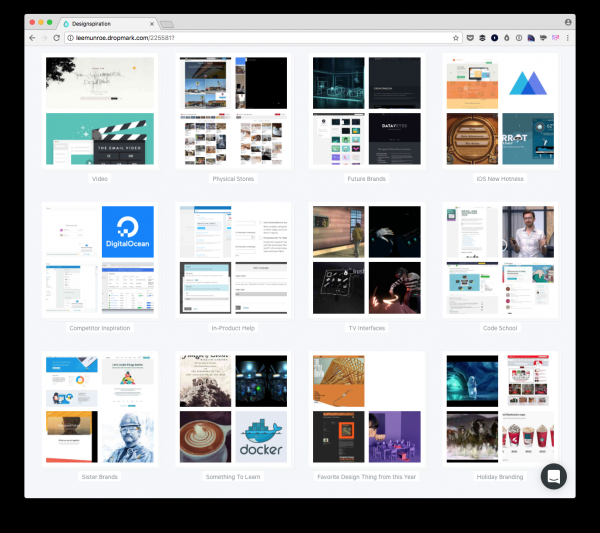Open the Future Brands link

point(367,179)
